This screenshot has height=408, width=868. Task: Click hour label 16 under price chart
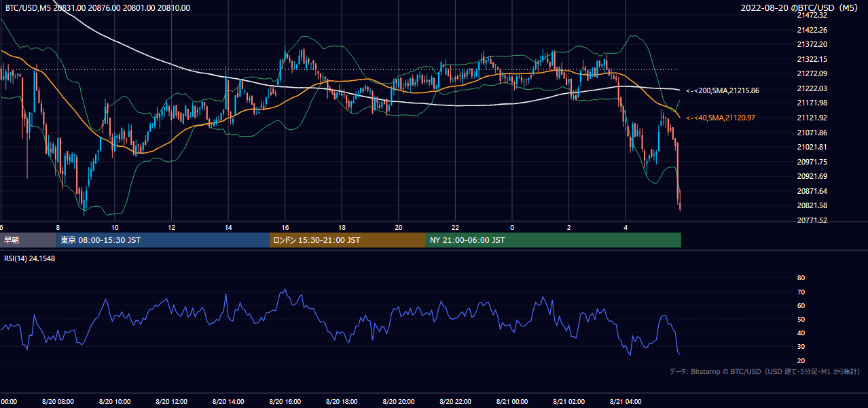click(x=285, y=227)
